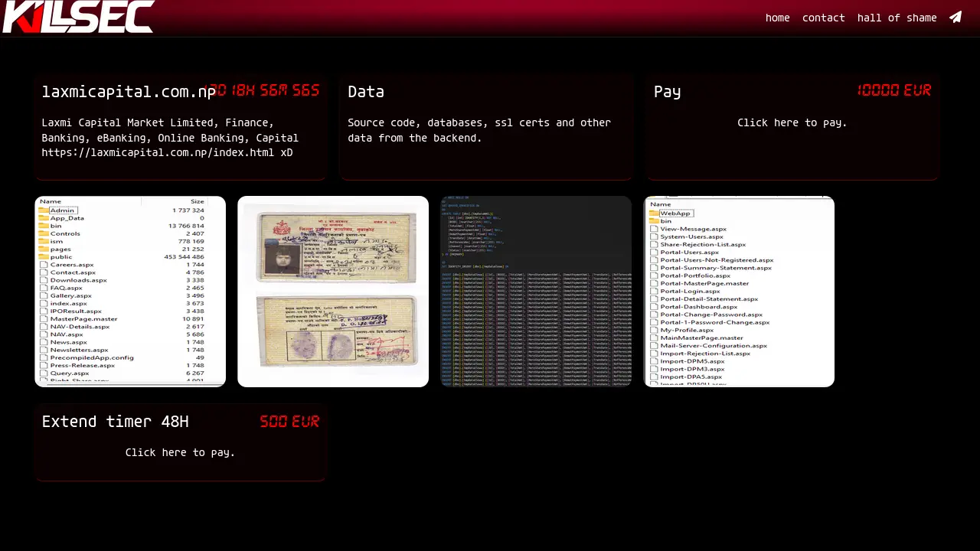Click the Pay card heading

coord(667,92)
